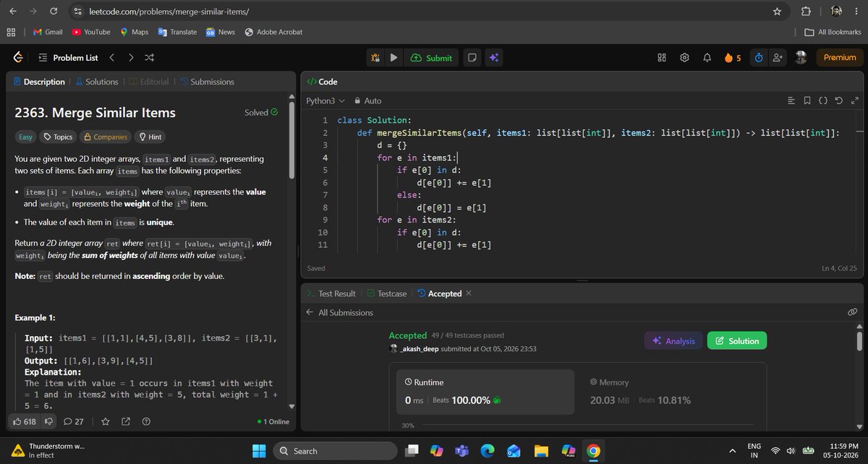The image size is (868, 464).
Task: Switch to the Solutions tab
Action: (96, 82)
